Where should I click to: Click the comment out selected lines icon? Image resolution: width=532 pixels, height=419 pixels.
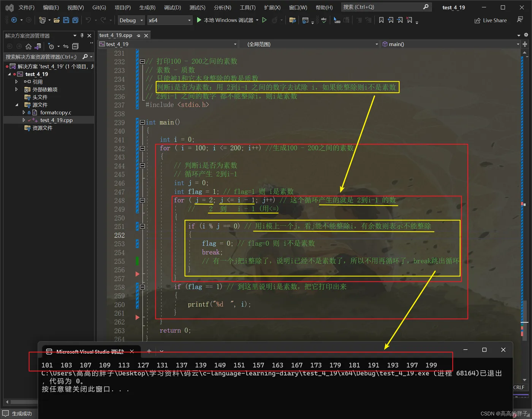pos(359,20)
